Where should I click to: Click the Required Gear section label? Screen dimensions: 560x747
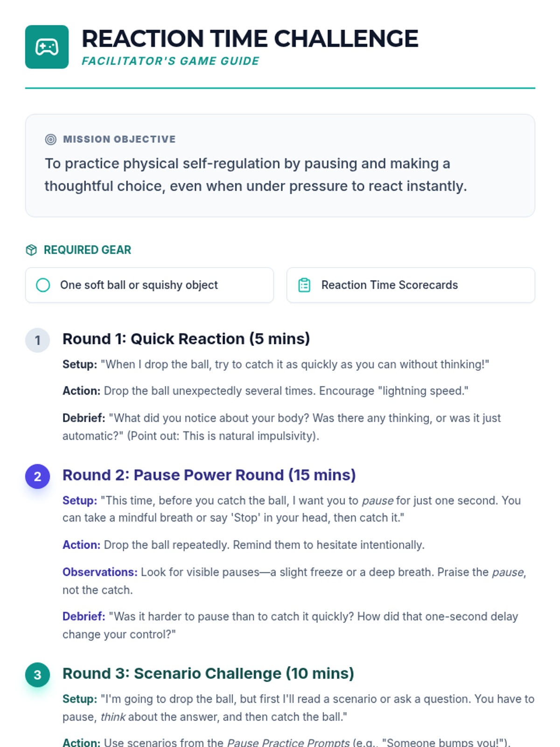pos(87,250)
